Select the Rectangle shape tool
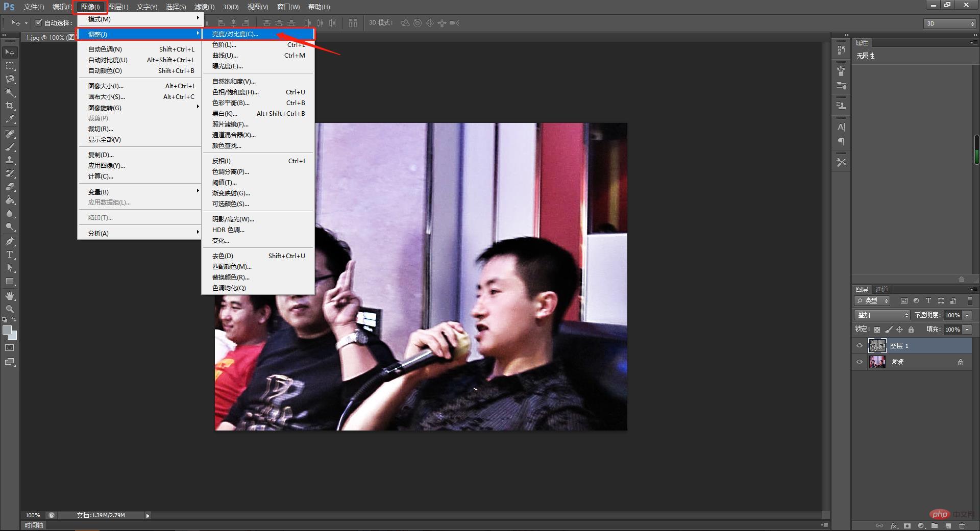The image size is (980, 531). pyautogui.click(x=10, y=281)
